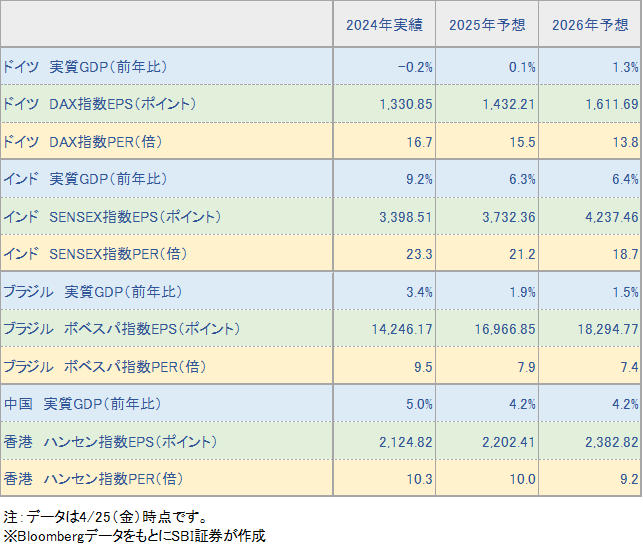Select the インド 実質GDP row label
643x555 pixels.
[85, 179]
